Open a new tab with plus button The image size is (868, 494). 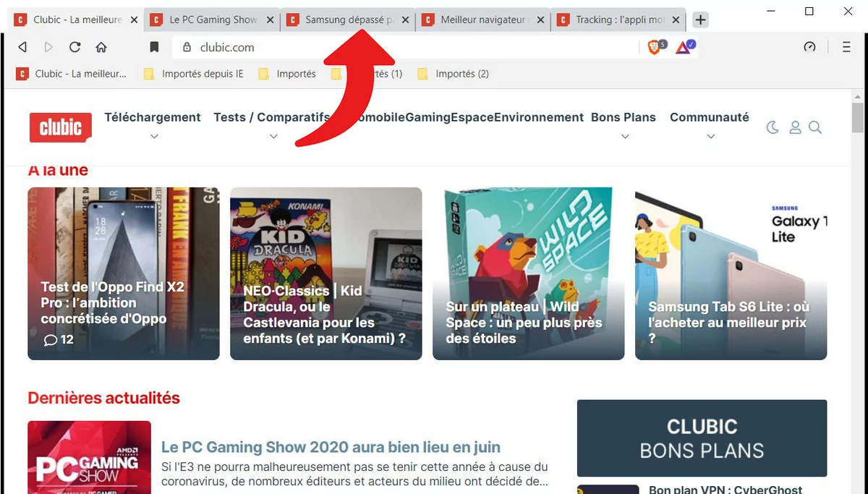[x=700, y=20]
